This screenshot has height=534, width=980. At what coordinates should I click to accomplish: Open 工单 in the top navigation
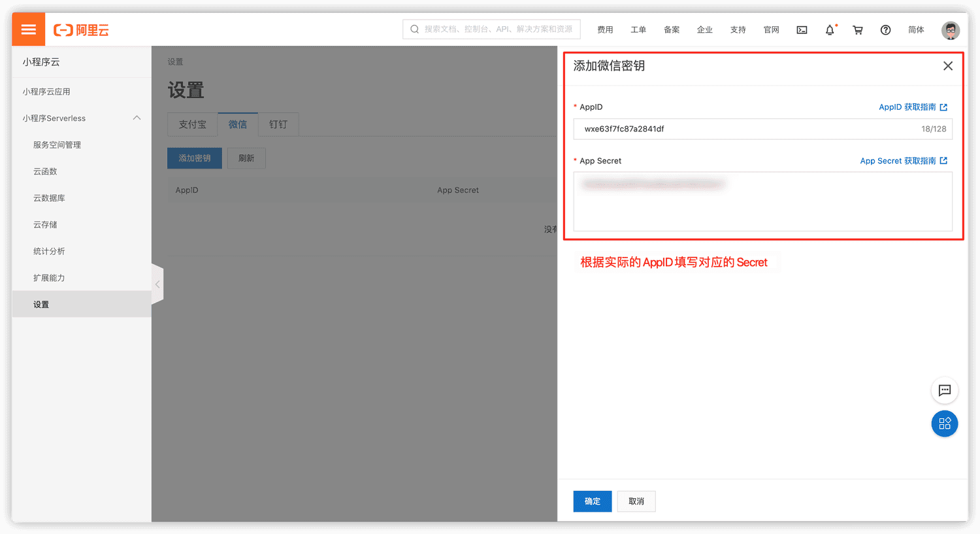click(x=638, y=30)
